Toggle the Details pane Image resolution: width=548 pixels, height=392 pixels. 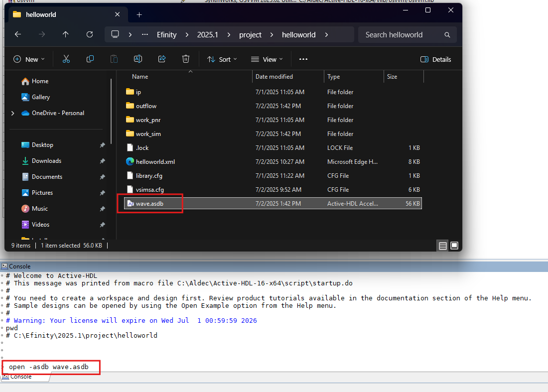(x=435, y=59)
